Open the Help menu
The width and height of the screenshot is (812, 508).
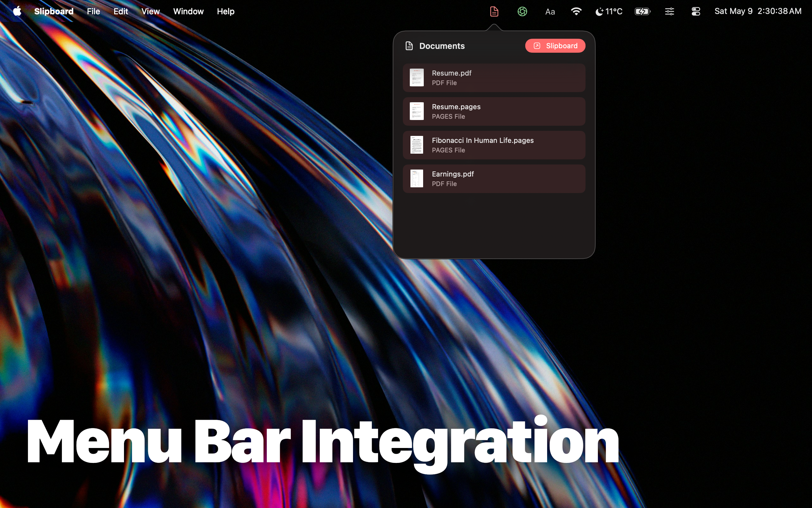point(226,11)
